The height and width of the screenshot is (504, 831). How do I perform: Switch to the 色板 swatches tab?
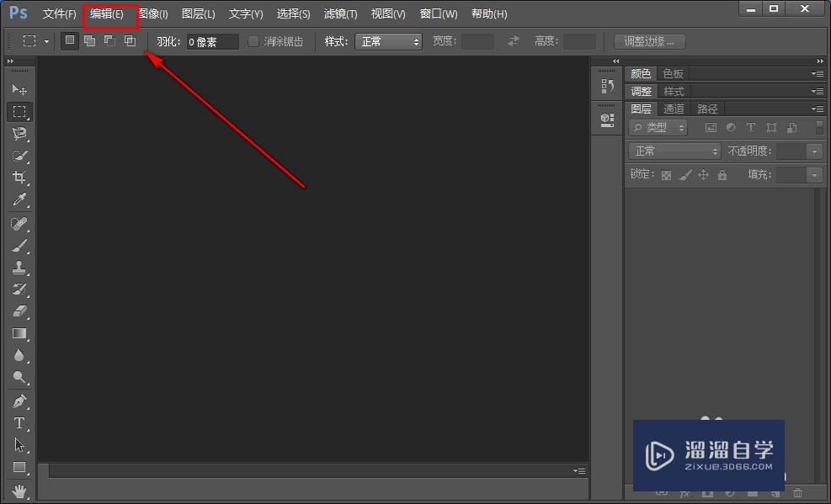(x=673, y=73)
